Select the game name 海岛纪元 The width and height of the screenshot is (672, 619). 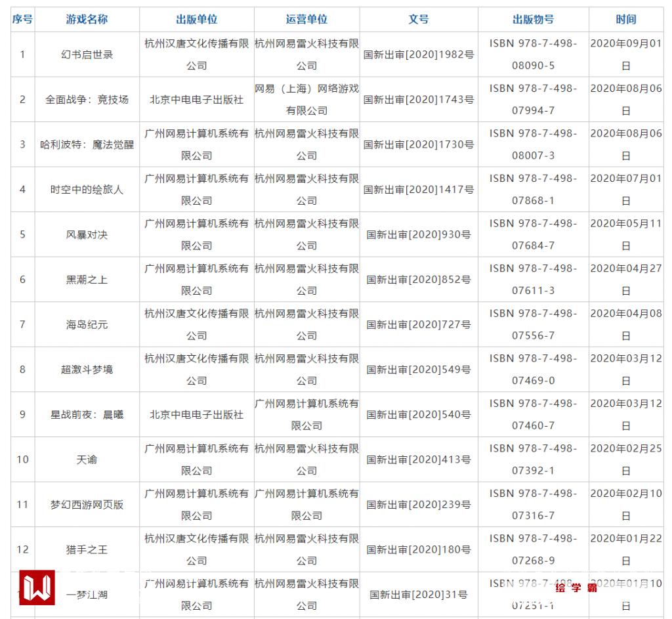[87, 324]
